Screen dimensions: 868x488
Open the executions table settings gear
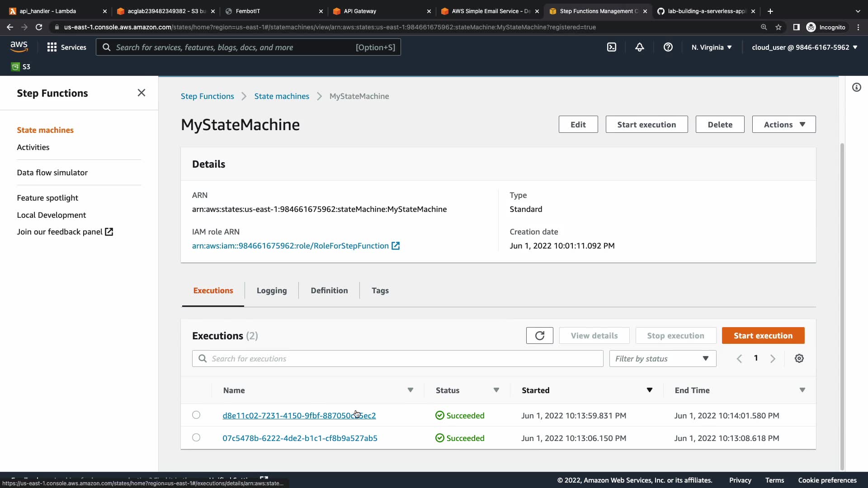pos(799,358)
